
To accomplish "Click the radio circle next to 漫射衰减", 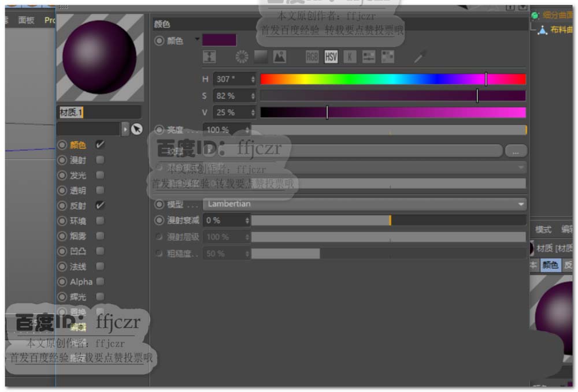I will point(160,220).
